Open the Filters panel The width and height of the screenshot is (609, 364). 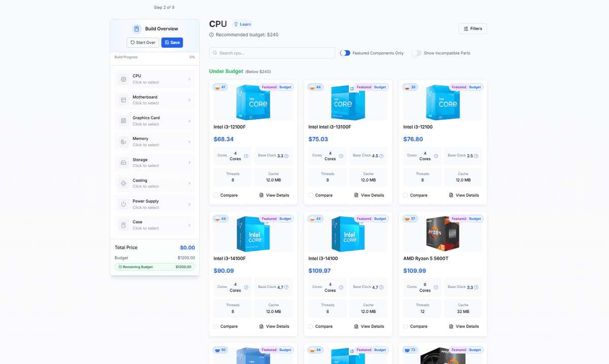click(x=472, y=29)
